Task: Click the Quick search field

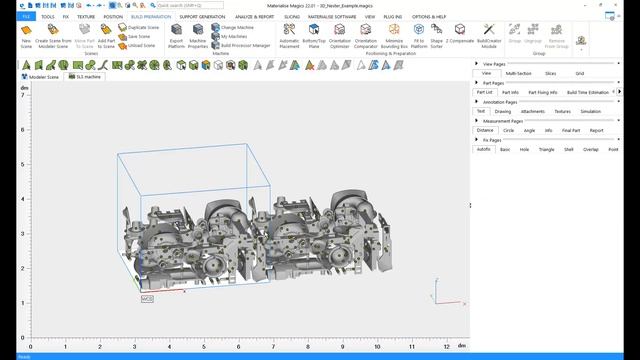Action: tap(190, 5)
